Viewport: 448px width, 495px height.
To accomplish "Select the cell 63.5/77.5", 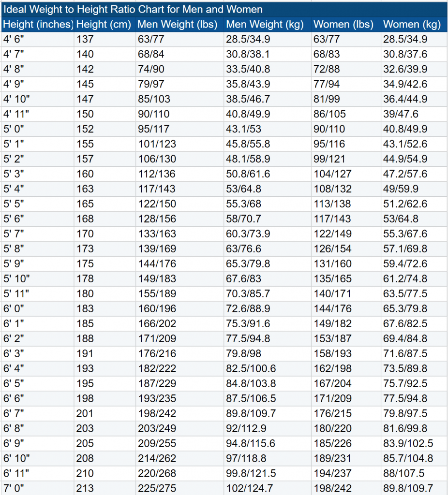I will click(414, 293).
